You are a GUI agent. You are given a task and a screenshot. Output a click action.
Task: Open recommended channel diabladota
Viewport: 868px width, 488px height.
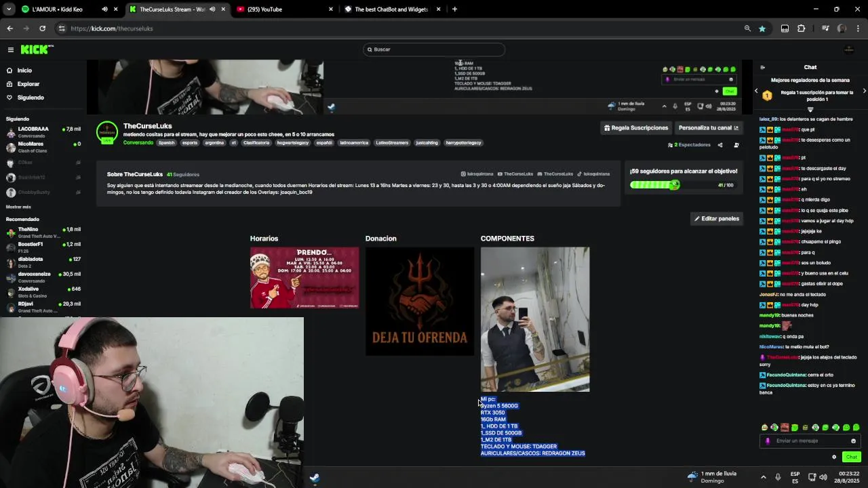pos(43,262)
